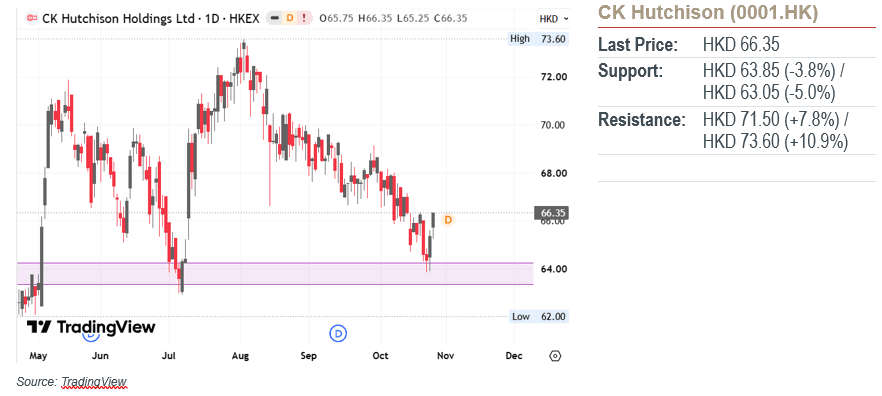This screenshot has height=396, width=882.
Task: Click the OHLC values in chart header
Action: (x=393, y=19)
